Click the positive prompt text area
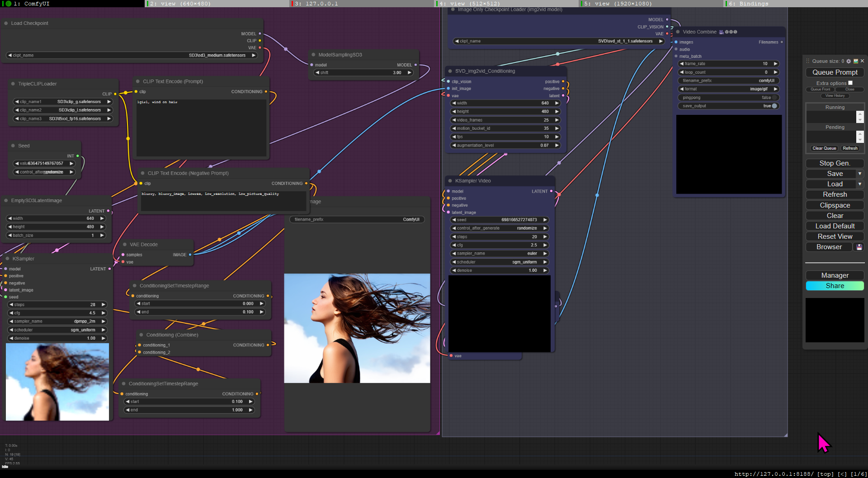Screen dimensions: 868x478 201,128
